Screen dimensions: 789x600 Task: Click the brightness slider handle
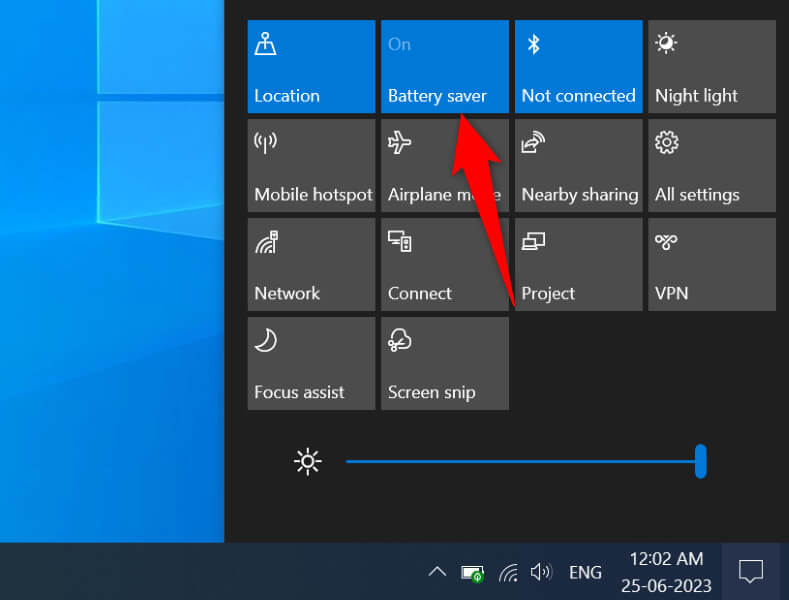pyautogui.click(x=701, y=461)
